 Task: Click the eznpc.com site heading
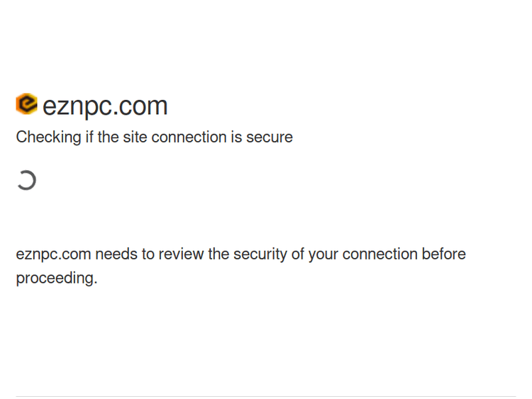105,106
